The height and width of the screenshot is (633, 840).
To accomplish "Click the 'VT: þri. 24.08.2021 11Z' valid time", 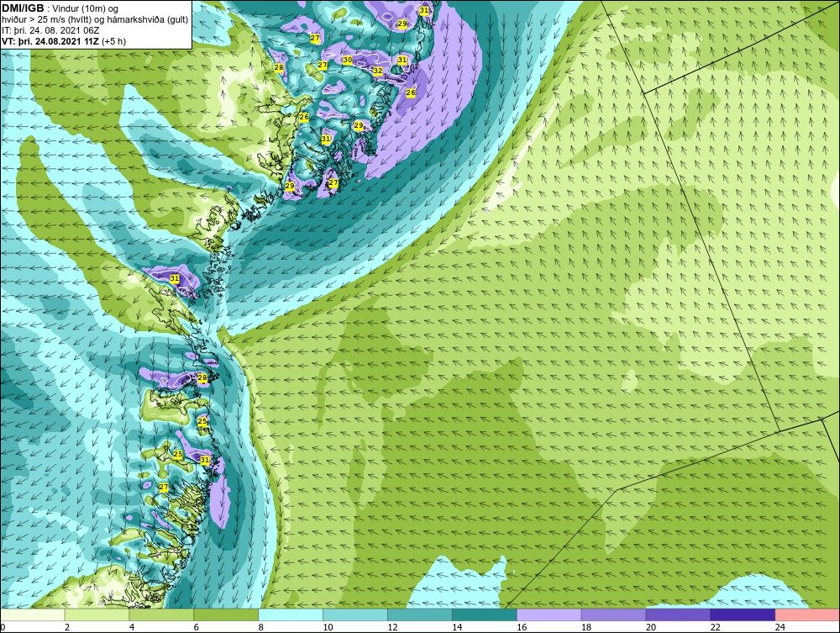I will point(50,41).
